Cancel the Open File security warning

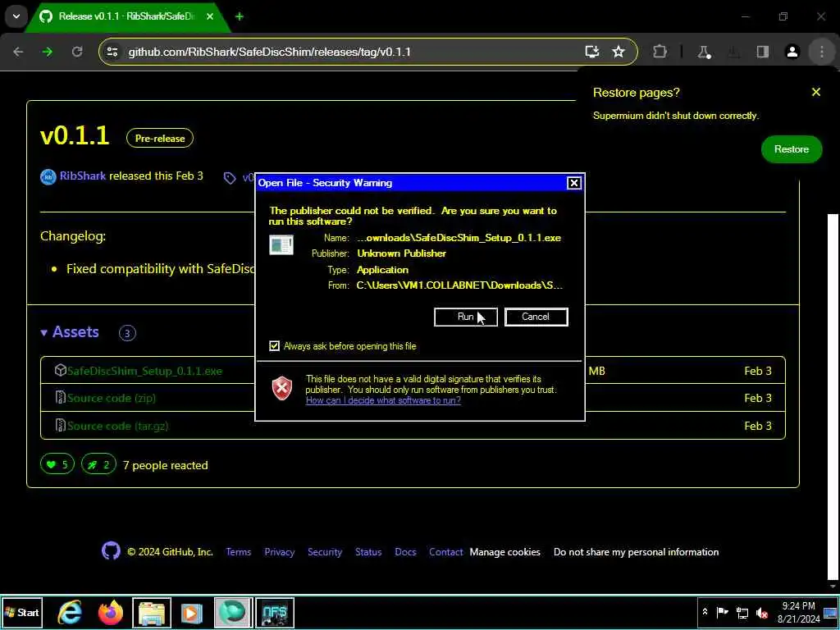[x=536, y=317]
